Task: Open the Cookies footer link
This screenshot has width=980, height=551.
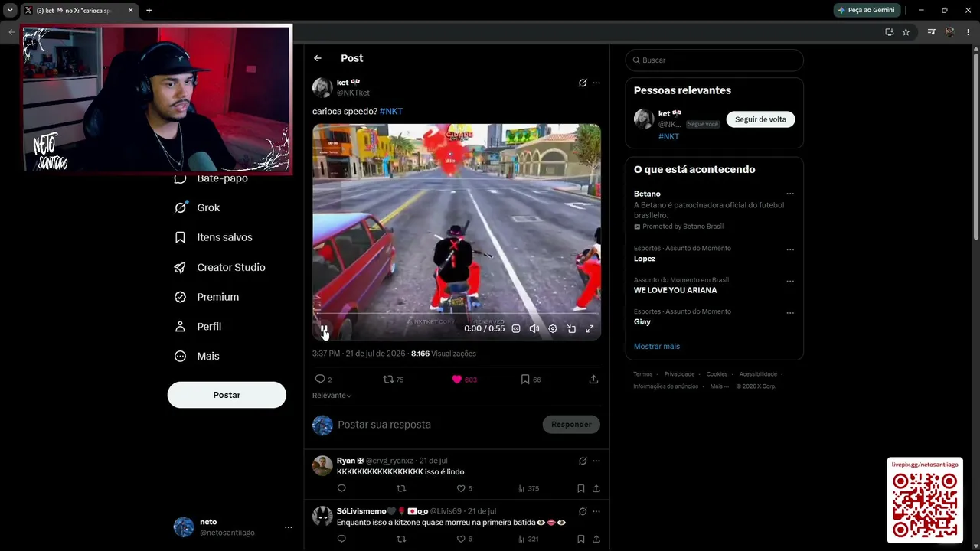Action: coord(717,374)
